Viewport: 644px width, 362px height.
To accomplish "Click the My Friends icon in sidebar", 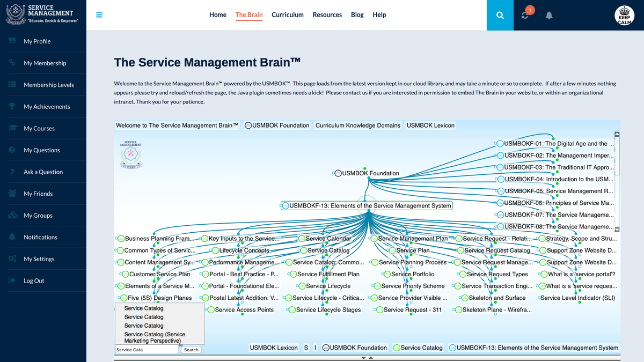I will [12, 194].
